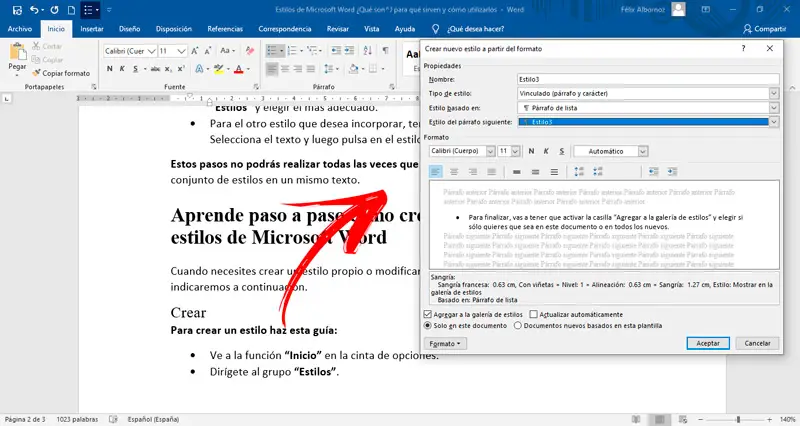Screen dimensions: 800x426
Task: Click the Aceptar button
Action: coord(708,343)
